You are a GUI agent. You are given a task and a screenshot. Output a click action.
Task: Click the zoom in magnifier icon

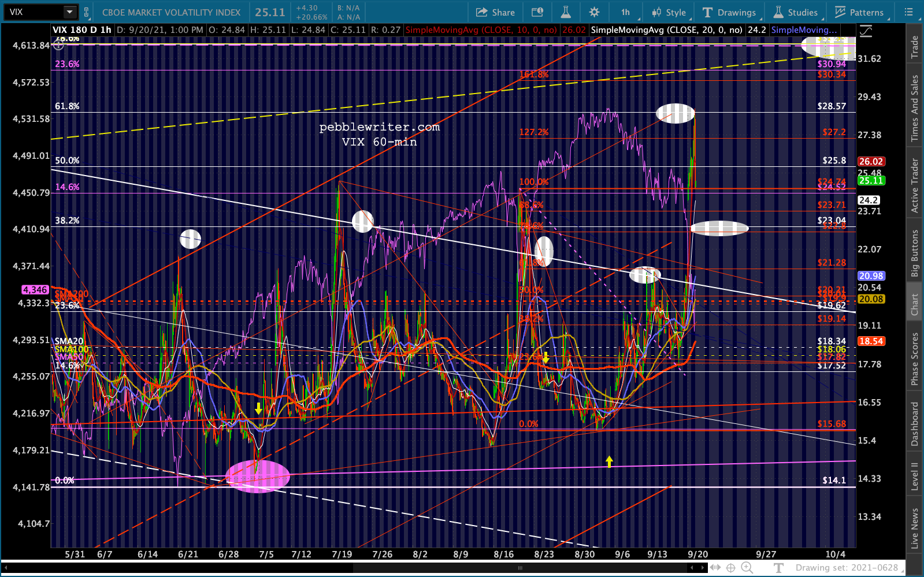click(x=747, y=568)
